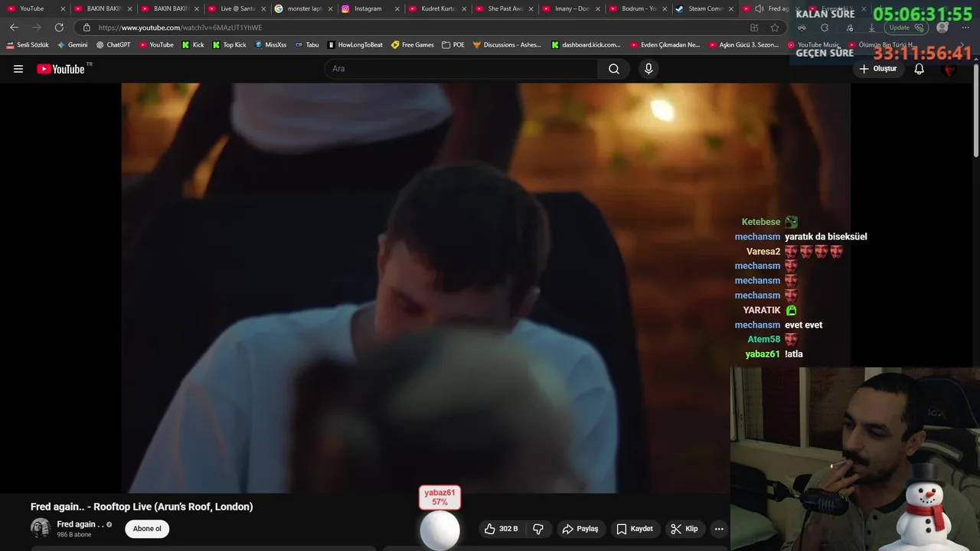Open the browser profile avatar
This screenshot has height=551, width=980.
pos(942,28)
